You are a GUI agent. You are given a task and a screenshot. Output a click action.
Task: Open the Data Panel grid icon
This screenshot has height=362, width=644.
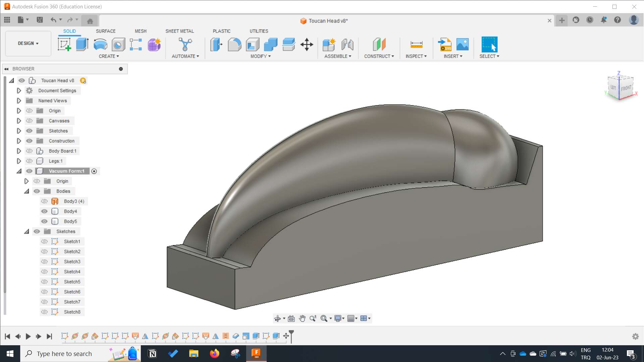click(7, 20)
